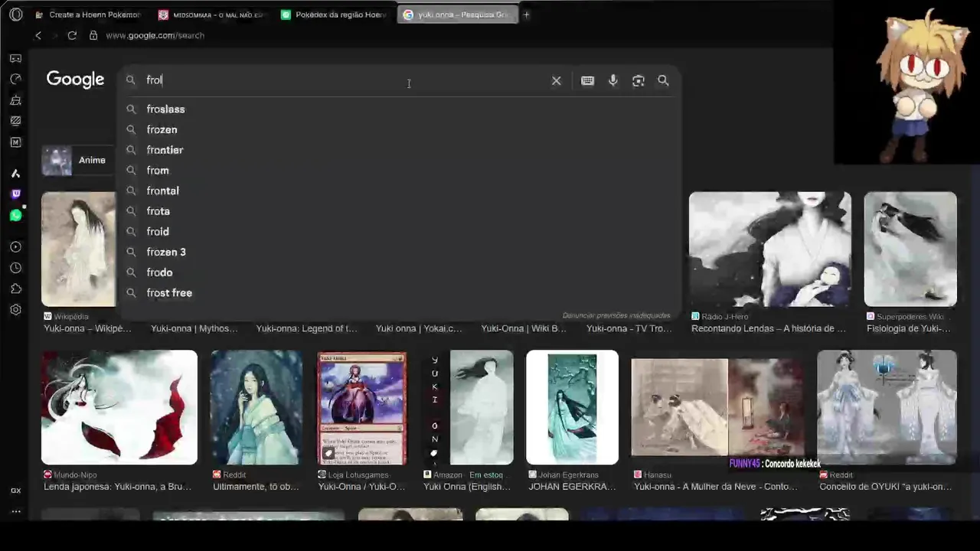Open sidebar three-dots more options

point(15,511)
